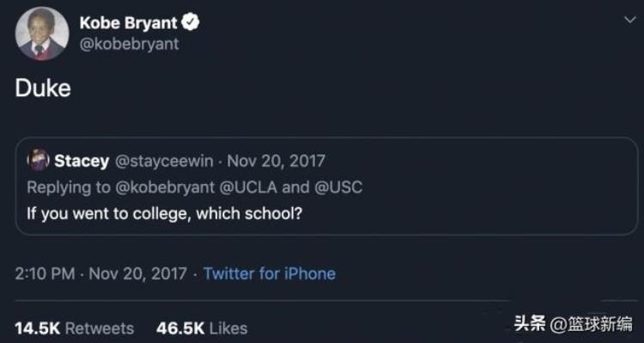Open Stacey's small avatar in quoted tweet
The image size is (644, 343).
pos(38,160)
